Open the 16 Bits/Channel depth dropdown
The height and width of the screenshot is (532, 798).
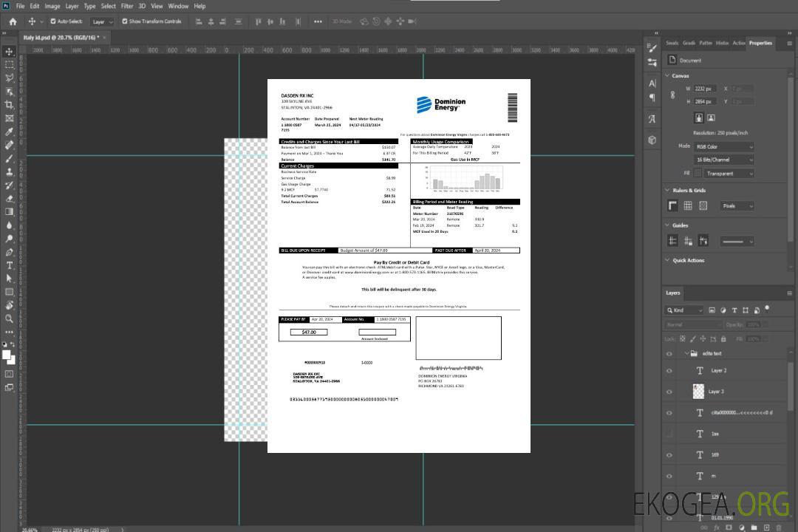pos(724,160)
